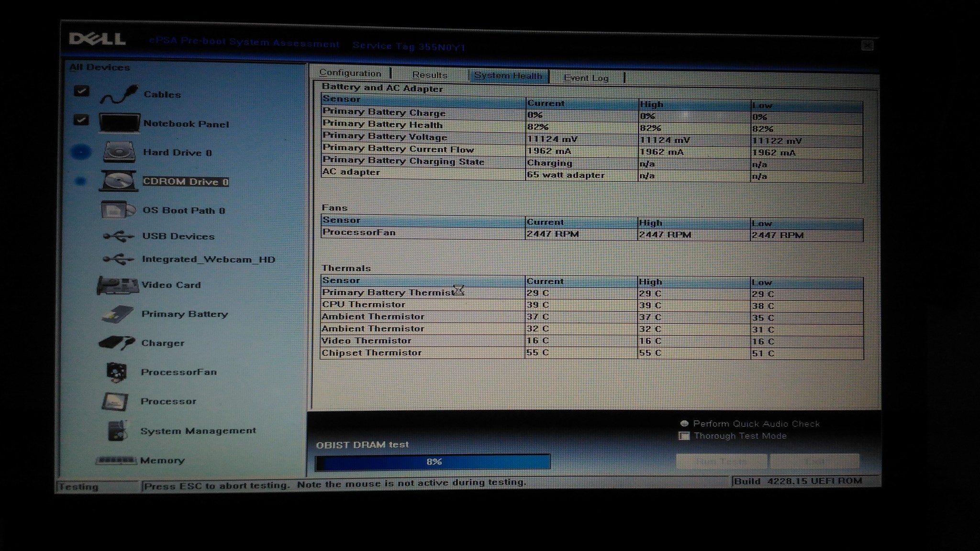
Task: Click the CPU Thermistor row
Action: (x=592, y=305)
